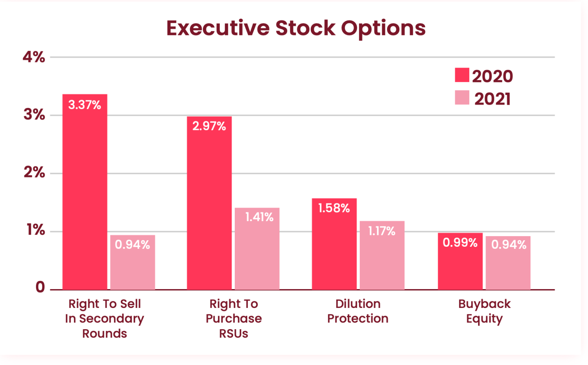The width and height of the screenshot is (588, 365).
Task: Select the "Dilution Protection" category label
Action: [x=358, y=311]
